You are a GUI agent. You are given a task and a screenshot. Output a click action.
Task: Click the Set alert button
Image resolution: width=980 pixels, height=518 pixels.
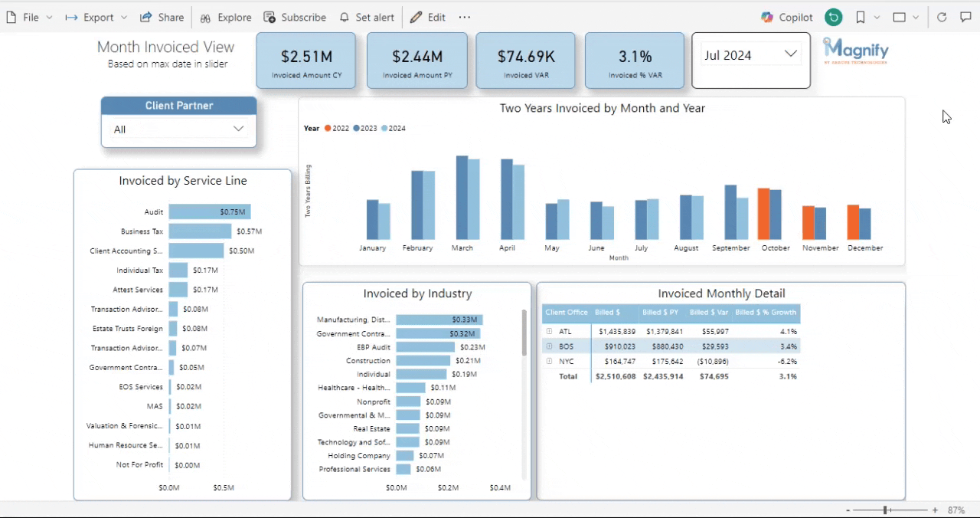[367, 17]
